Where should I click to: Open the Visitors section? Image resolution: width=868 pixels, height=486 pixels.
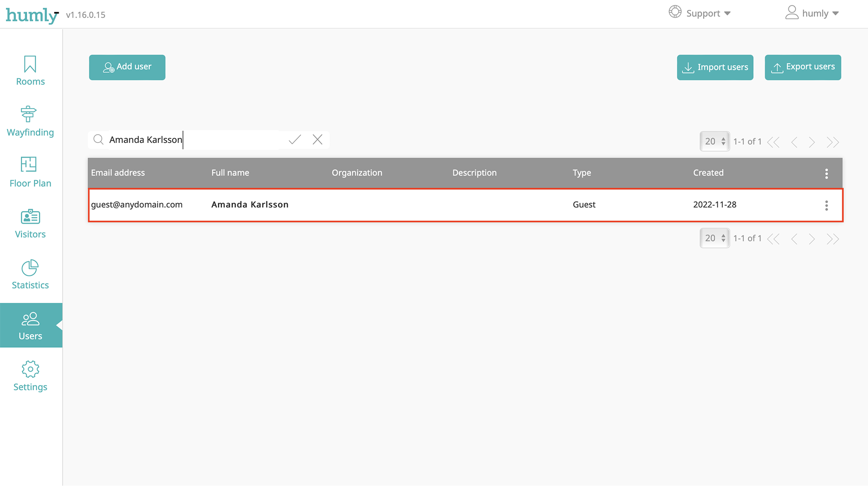[x=30, y=224]
